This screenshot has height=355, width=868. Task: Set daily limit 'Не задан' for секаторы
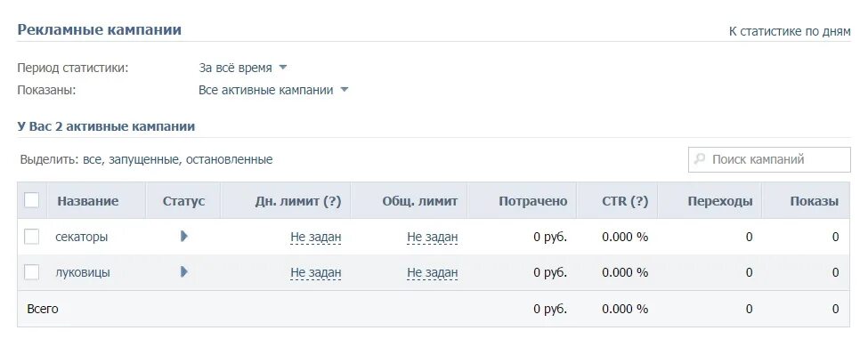(x=315, y=238)
